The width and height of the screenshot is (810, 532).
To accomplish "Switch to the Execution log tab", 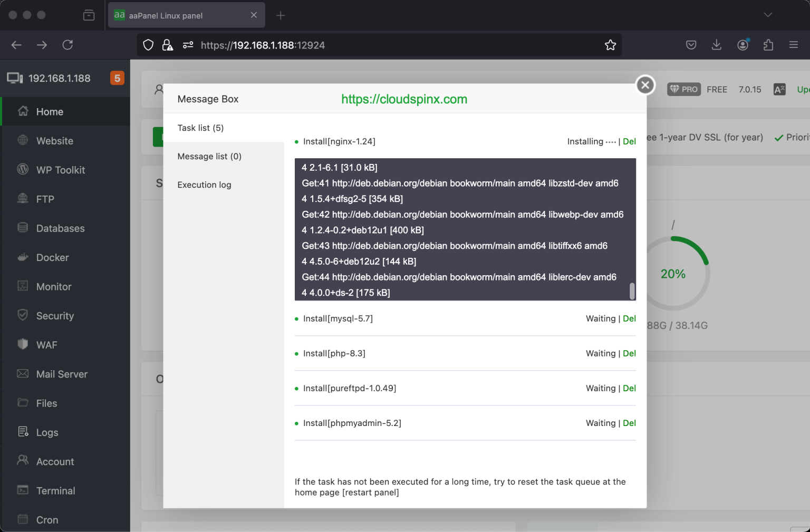I will click(x=205, y=185).
